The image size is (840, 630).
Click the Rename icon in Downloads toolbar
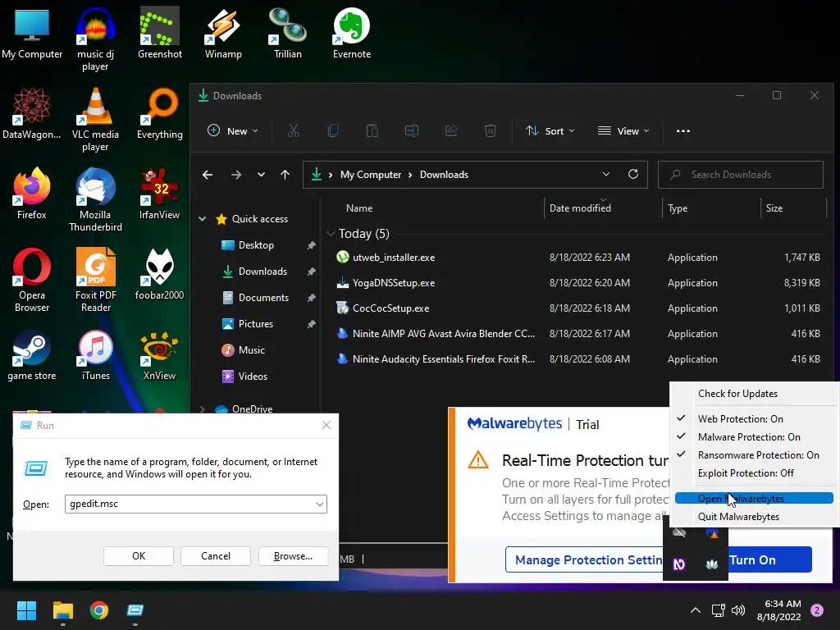click(412, 130)
